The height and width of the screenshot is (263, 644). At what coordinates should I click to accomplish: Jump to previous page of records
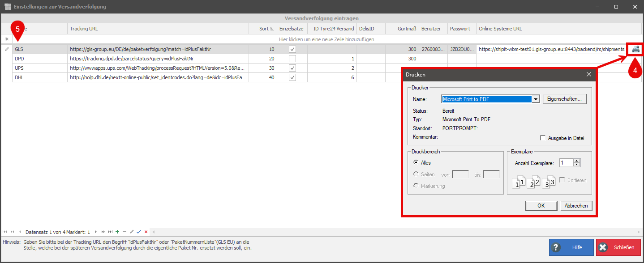(x=12, y=232)
